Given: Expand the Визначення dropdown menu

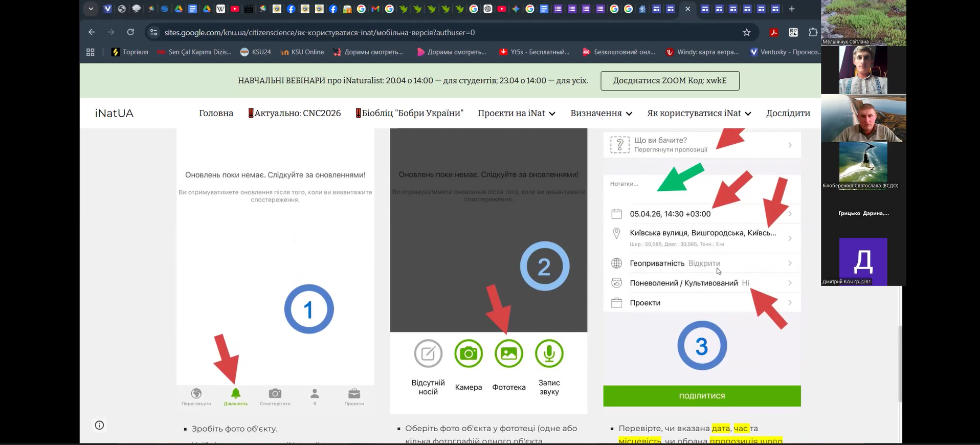Looking at the screenshot, I should (x=601, y=113).
